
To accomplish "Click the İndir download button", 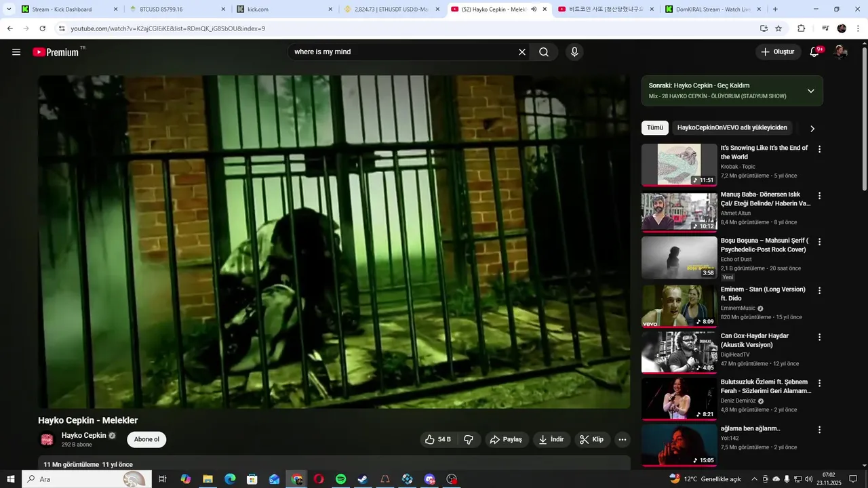I will (x=551, y=439).
